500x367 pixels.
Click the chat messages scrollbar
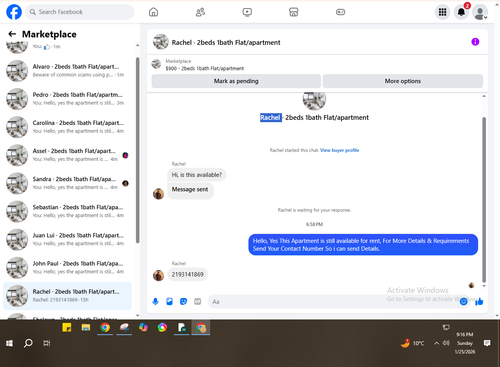[x=484, y=200]
